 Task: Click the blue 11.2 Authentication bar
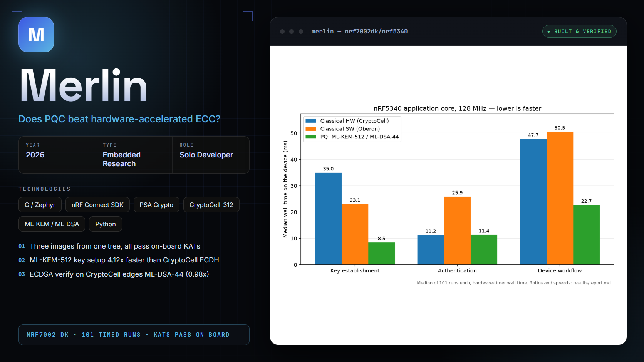tap(431, 250)
